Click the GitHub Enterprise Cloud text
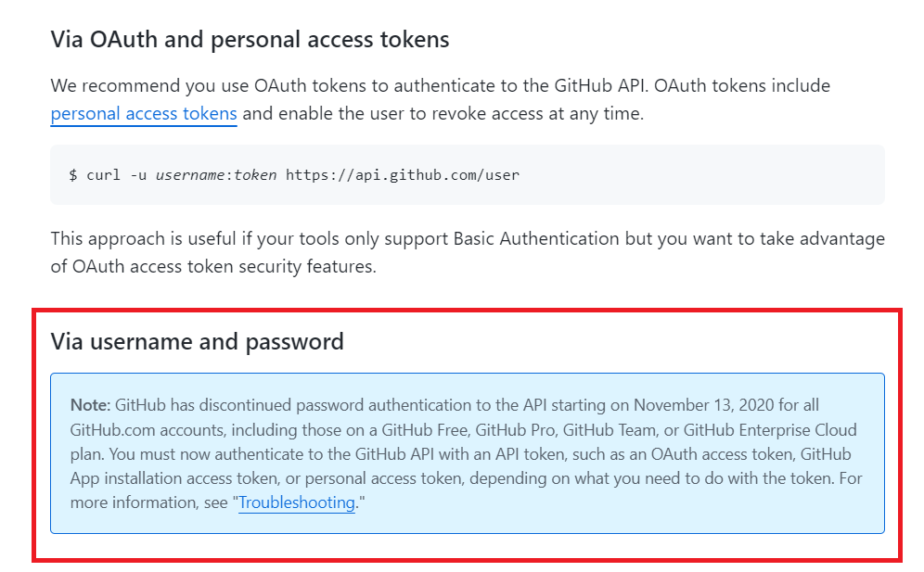Screen dimensions: 924x572 [770, 430]
